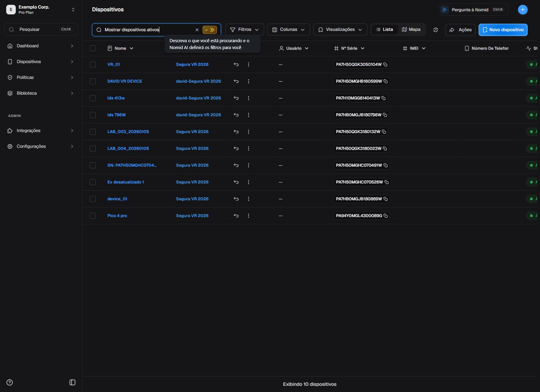Expand the Colunas dropdown

point(288,29)
